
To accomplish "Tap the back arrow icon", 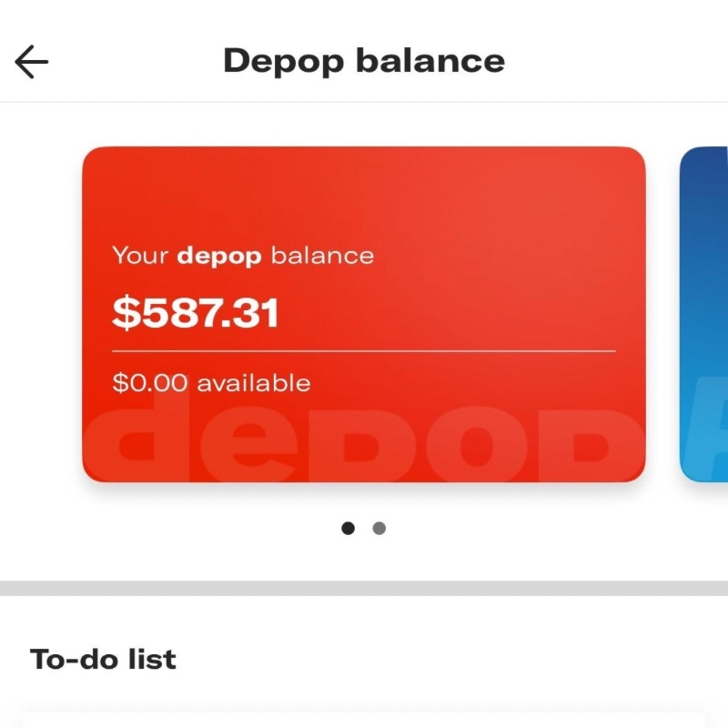I will [31, 62].
